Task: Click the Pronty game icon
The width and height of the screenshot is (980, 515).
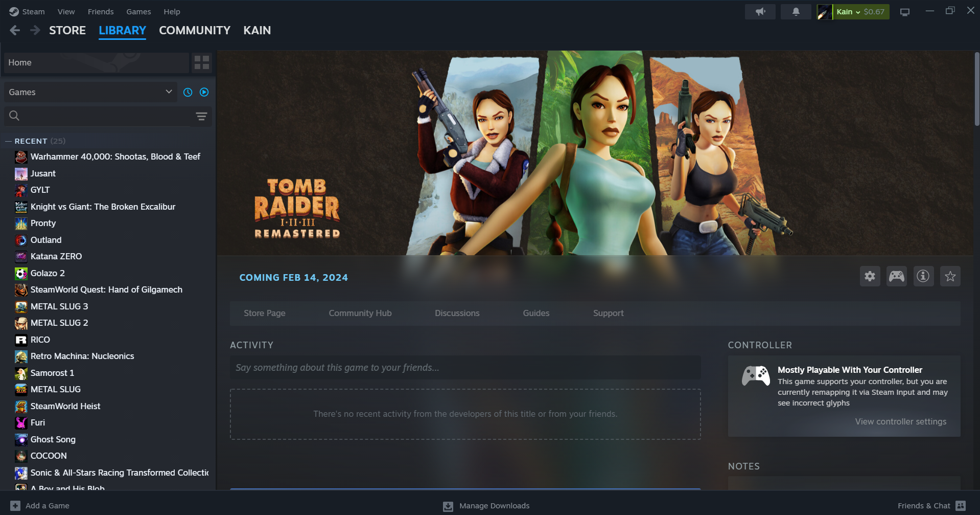Action: click(x=21, y=223)
